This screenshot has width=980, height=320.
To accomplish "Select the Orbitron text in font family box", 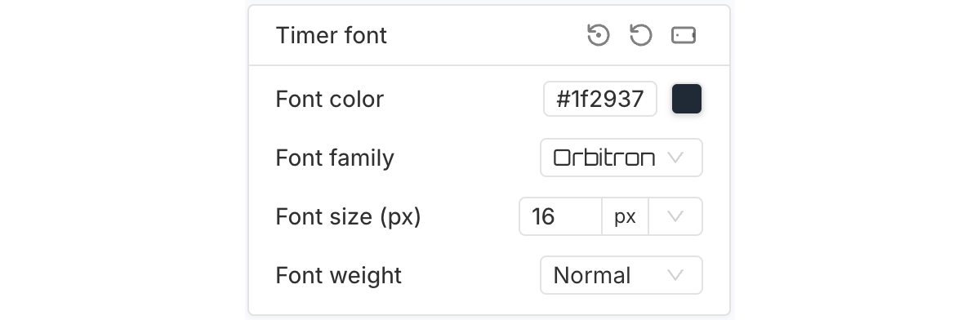I will [x=604, y=158].
